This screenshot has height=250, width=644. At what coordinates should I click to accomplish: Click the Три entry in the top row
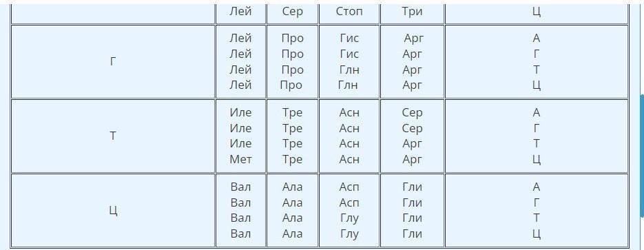(412, 11)
